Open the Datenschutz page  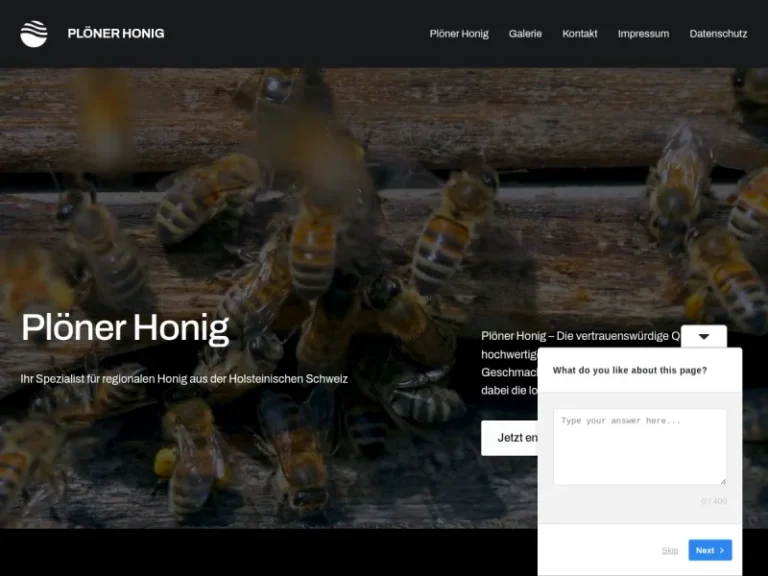tap(718, 33)
